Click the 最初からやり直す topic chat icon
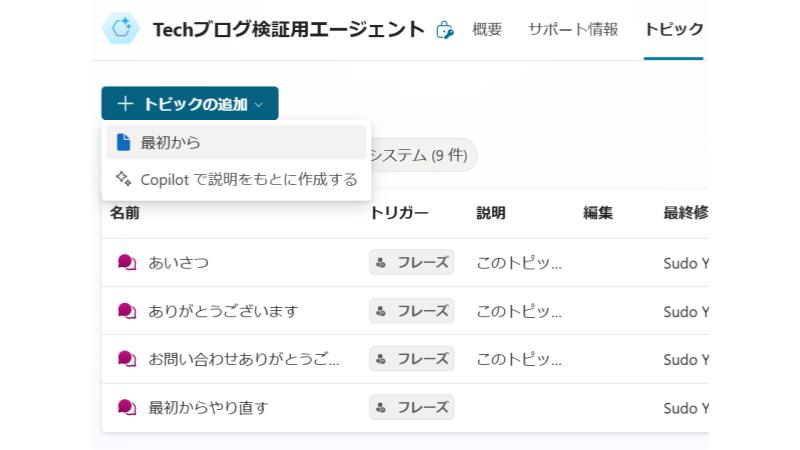Screen dimensions: 800x450 (126, 407)
